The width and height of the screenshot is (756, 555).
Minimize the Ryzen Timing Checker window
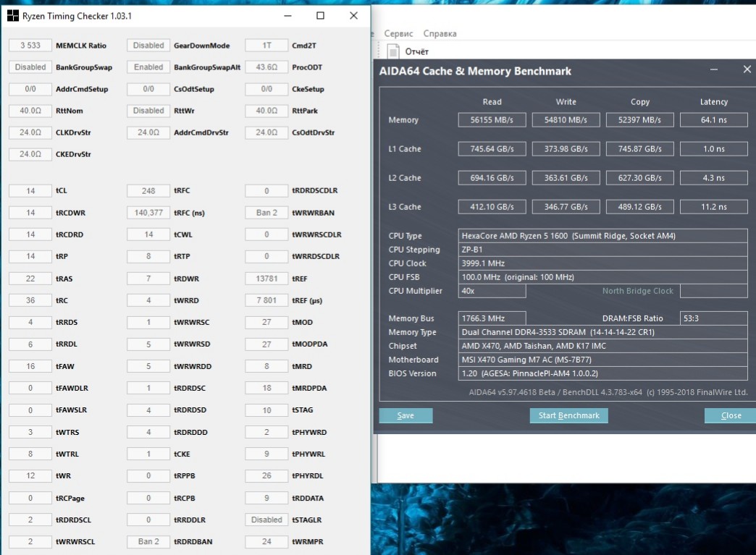pyautogui.click(x=287, y=16)
